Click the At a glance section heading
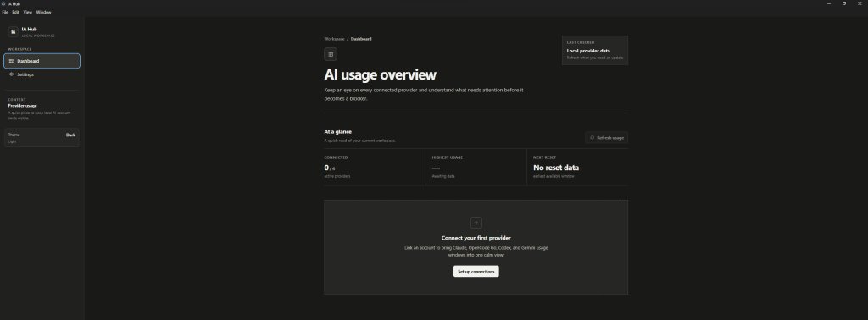 click(337, 131)
